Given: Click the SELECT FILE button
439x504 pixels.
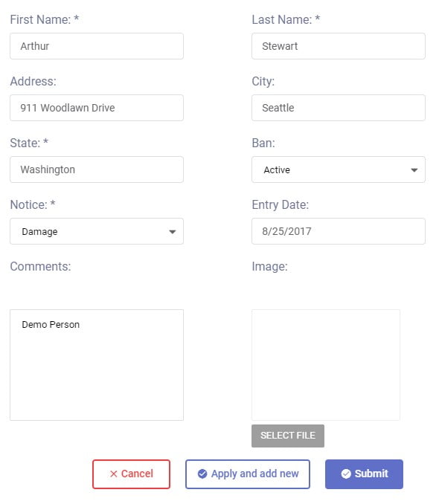Looking at the screenshot, I should (x=288, y=436).
